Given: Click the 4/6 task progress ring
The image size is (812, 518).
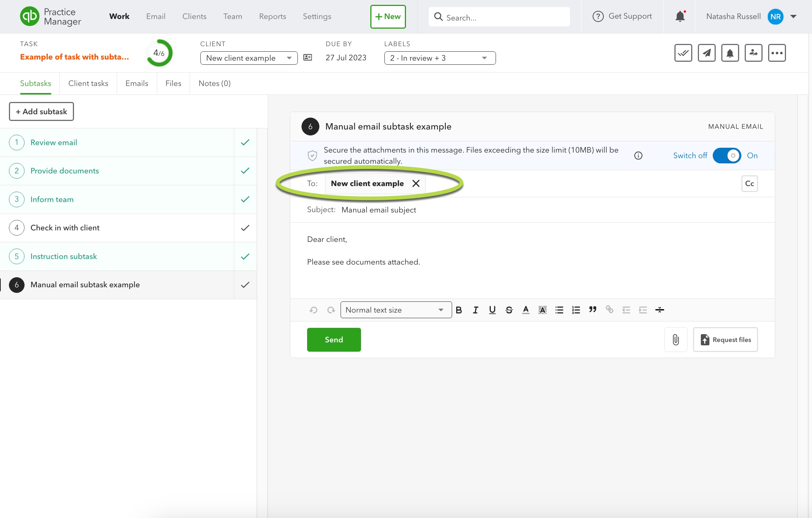Looking at the screenshot, I should coord(159,53).
